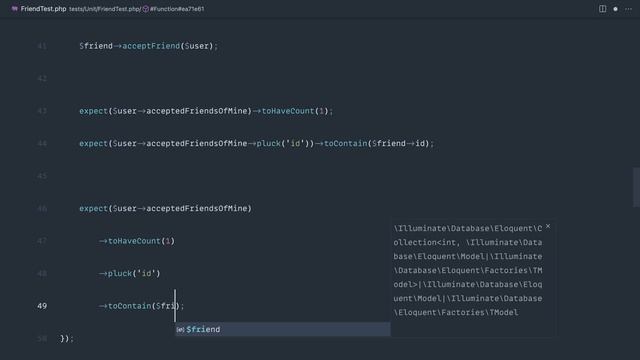Click pluck('id') on line 48
Screen dimensions: 640x360
(134, 273)
